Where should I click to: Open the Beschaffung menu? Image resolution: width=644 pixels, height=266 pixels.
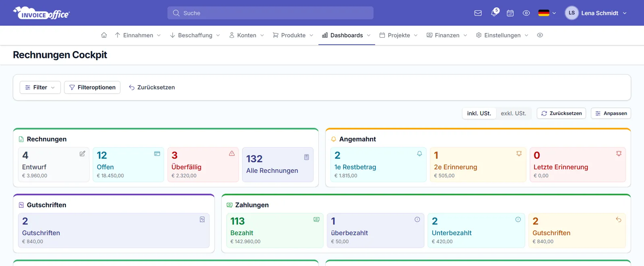[x=195, y=35]
